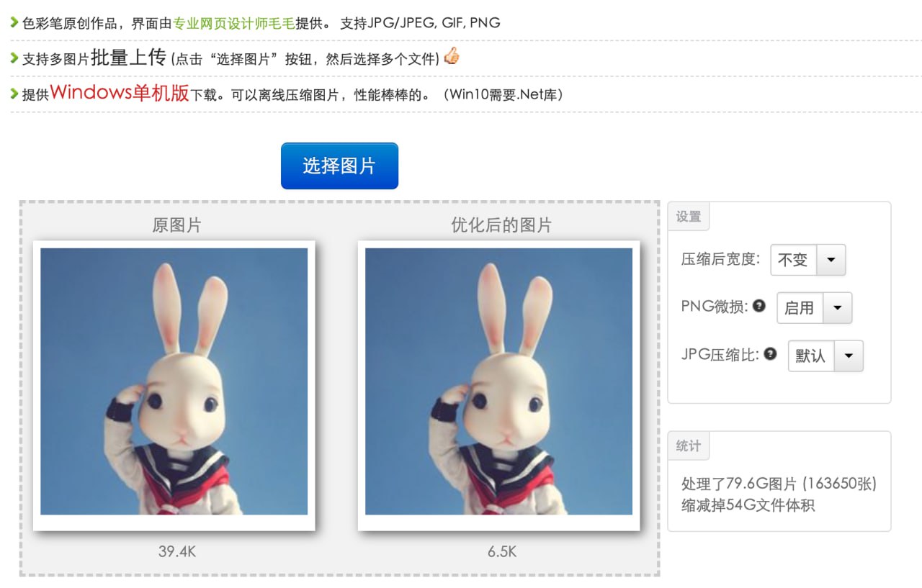Click the 默认 JPG ratio box
The image size is (922, 588).
tap(812, 356)
